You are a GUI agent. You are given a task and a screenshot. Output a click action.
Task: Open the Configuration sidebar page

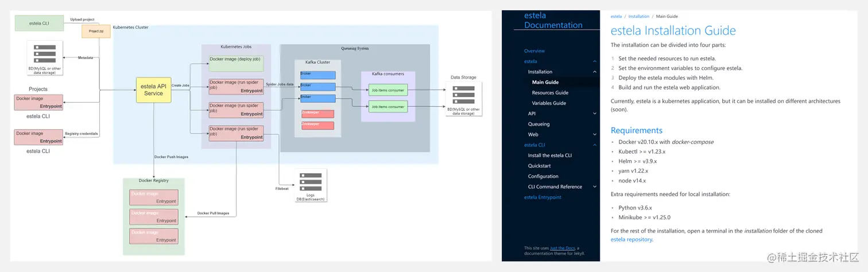click(543, 176)
